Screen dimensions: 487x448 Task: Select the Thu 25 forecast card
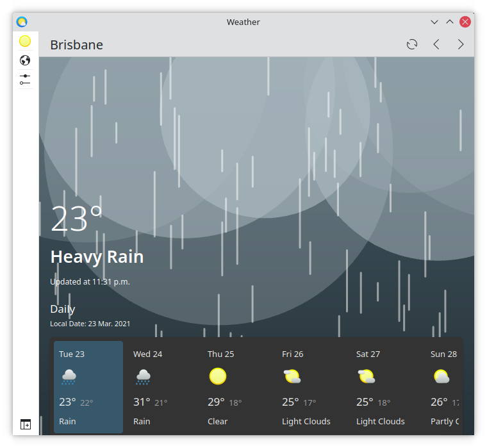coord(237,386)
